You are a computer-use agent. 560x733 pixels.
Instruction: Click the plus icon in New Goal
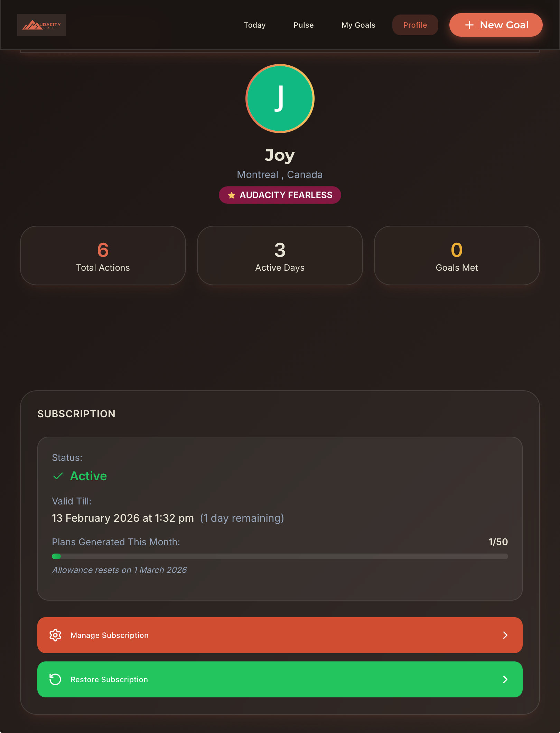coord(469,25)
